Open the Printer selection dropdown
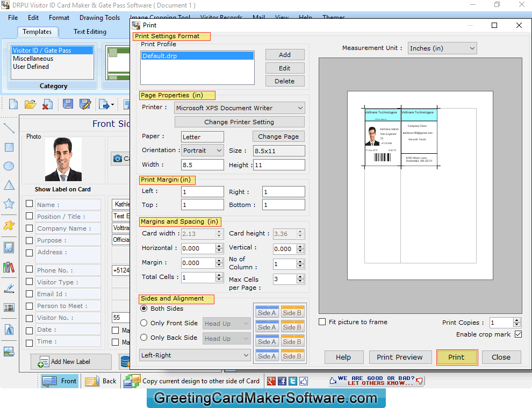532x408 pixels. [x=240, y=108]
